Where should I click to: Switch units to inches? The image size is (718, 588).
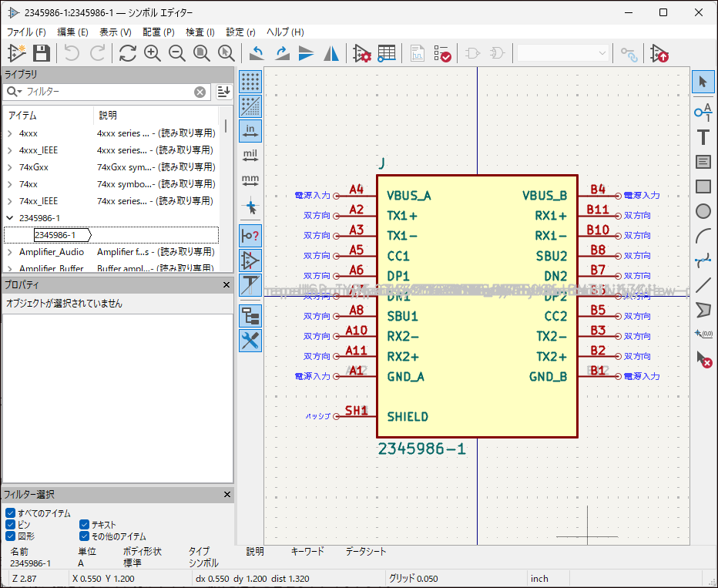pyautogui.click(x=250, y=130)
